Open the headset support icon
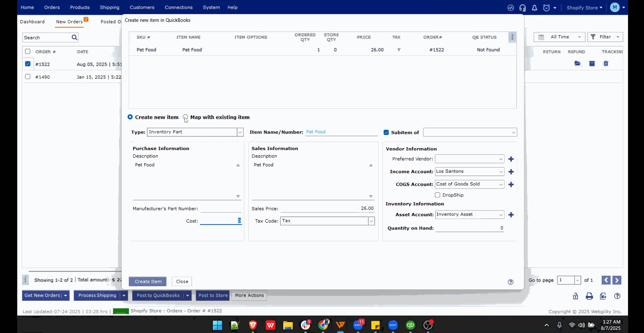 tap(522, 8)
